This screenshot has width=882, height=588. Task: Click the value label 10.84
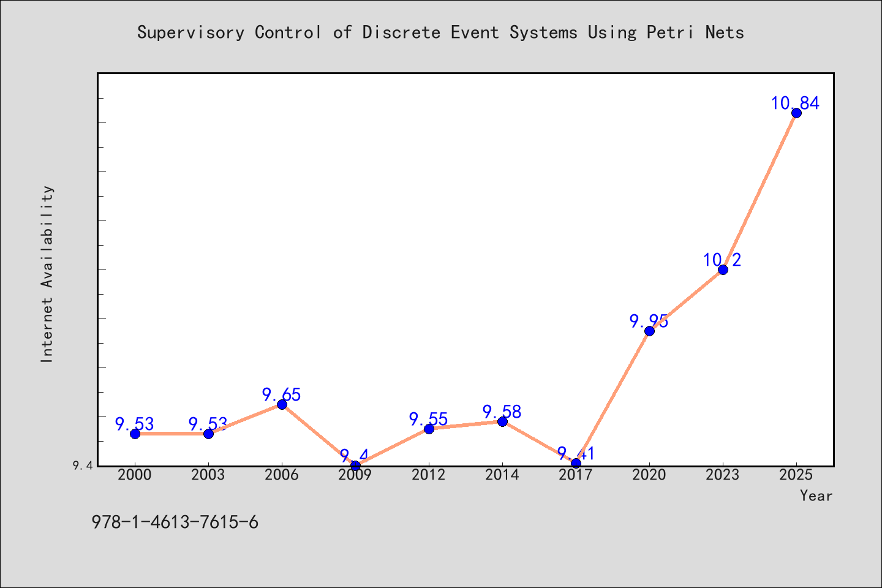(795, 104)
